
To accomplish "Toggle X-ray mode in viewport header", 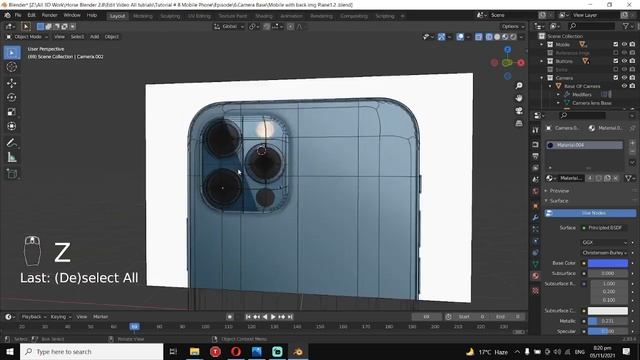I will [478, 37].
